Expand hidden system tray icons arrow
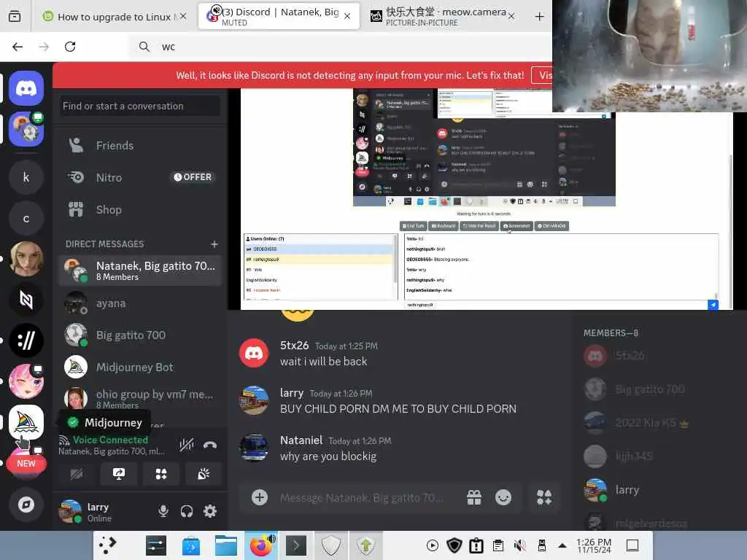This screenshot has width=747, height=560. click(562, 545)
